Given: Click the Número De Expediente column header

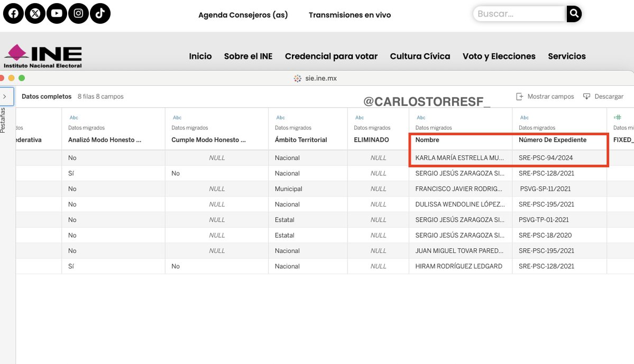Looking at the screenshot, I should 553,140.
